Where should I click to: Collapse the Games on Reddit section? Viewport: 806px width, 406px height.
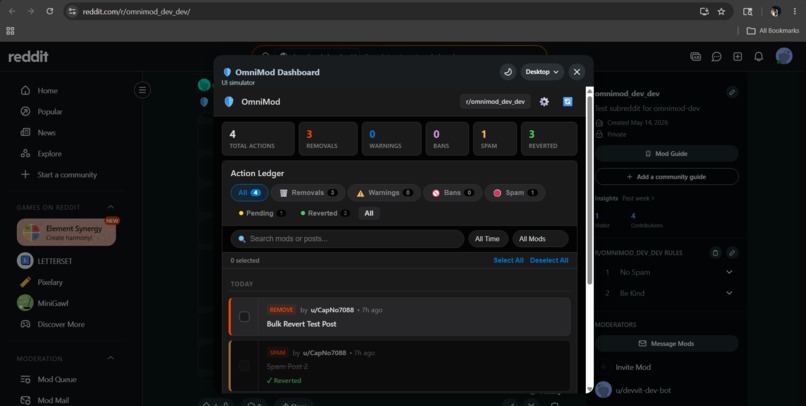tap(111, 207)
